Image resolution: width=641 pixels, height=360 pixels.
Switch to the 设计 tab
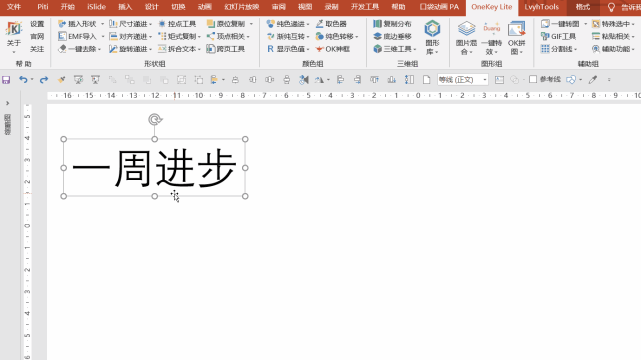tap(152, 7)
